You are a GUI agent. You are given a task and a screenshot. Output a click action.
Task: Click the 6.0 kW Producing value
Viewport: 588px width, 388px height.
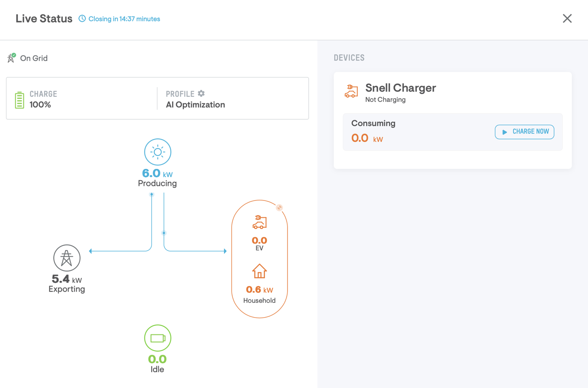(157, 174)
